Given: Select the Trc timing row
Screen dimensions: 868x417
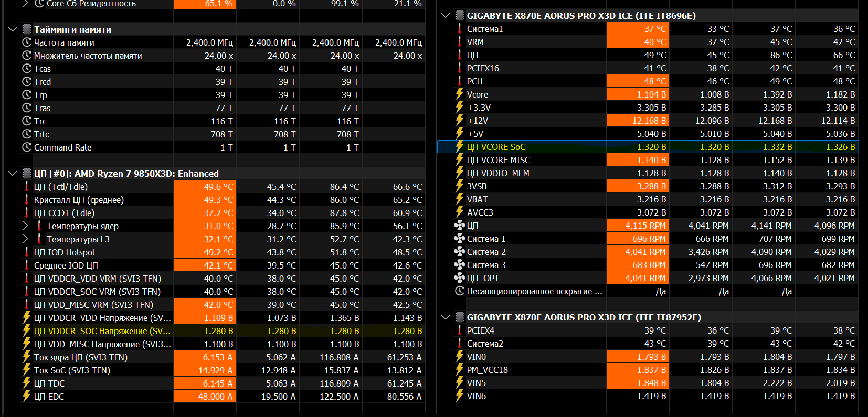Looking at the screenshot, I should pyautogui.click(x=223, y=121).
